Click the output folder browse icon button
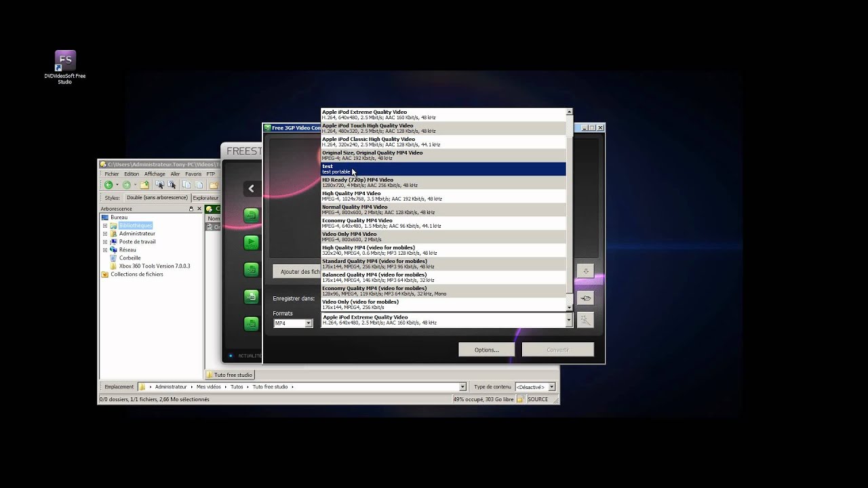Image resolution: width=868 pixels, height=488 pixels. tap(585, 298)
